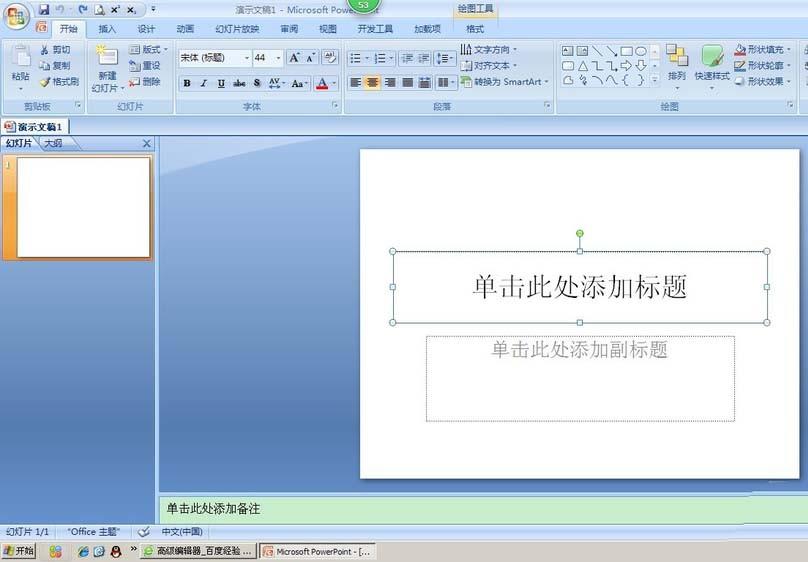Switch to the Insert (插入) ribbon tab

pos(107,29)
